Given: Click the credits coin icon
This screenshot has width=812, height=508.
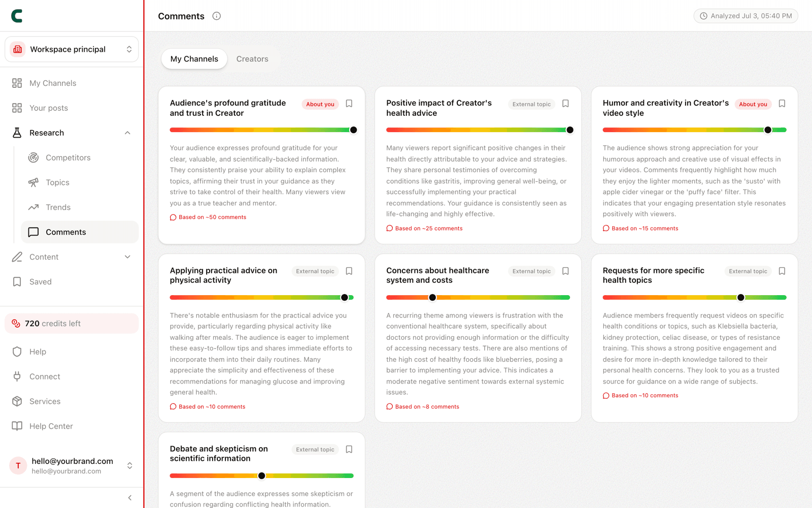Looking at the screenshot, I should (x=16, y=324).
